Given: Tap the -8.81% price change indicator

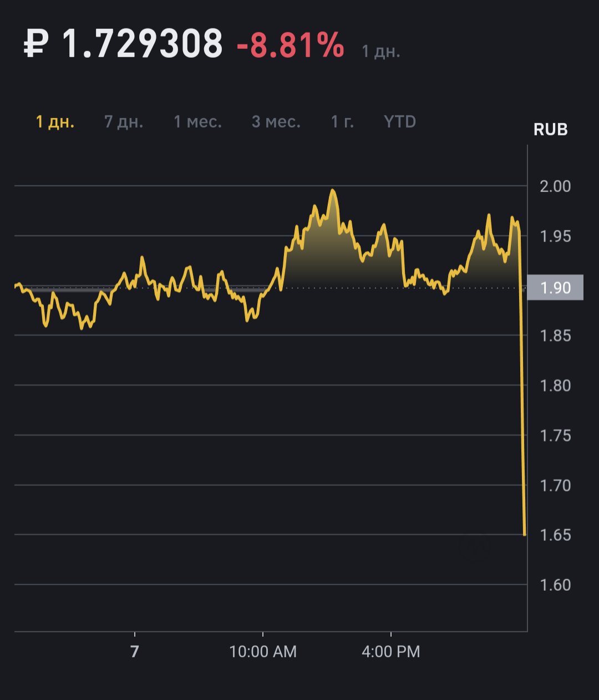Looking at the screenshot, I should 291,44.
